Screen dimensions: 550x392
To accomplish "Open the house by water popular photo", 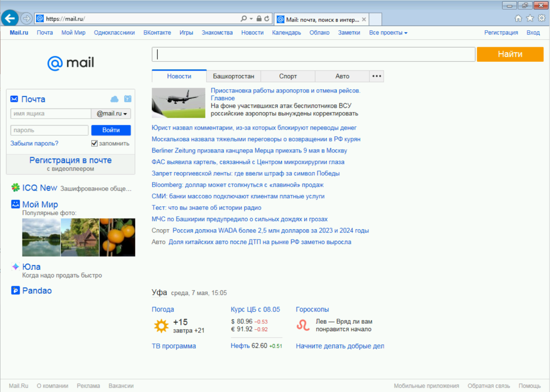I will pos(80,237).
